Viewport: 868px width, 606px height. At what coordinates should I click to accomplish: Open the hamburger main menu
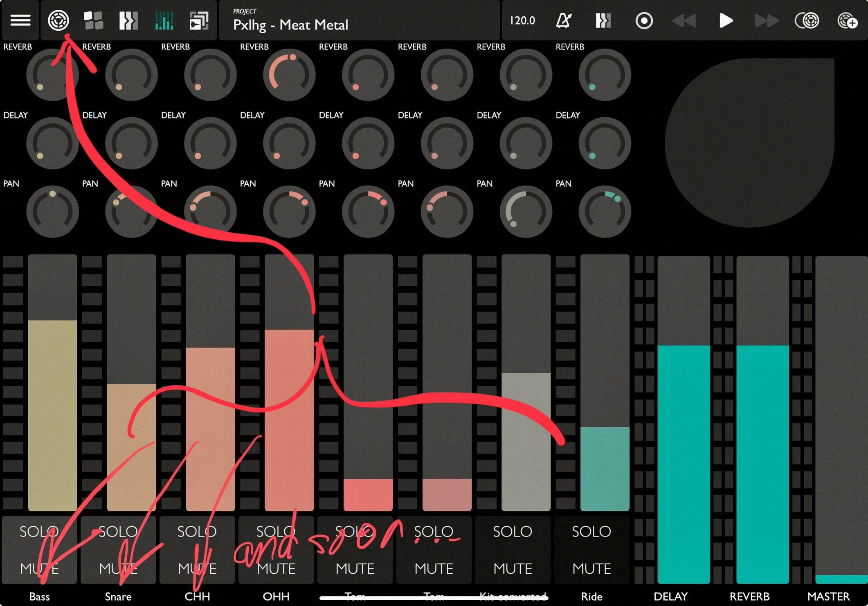(20, 20)
